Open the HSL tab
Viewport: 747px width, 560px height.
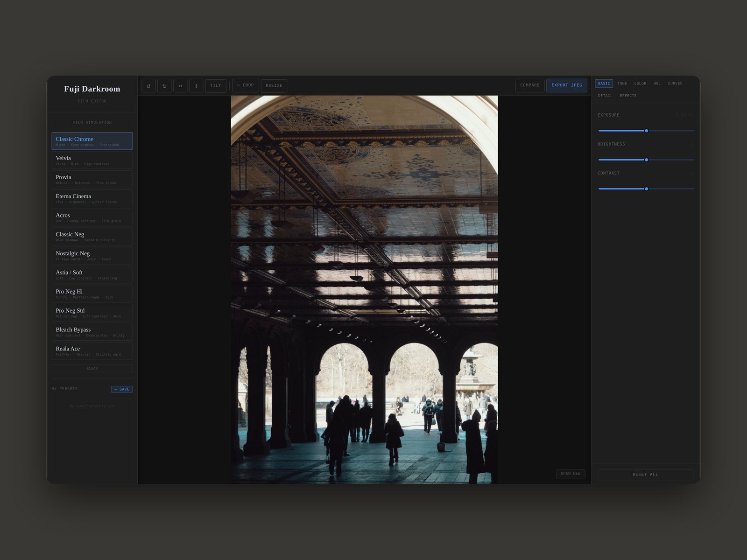tap(657, 84)
